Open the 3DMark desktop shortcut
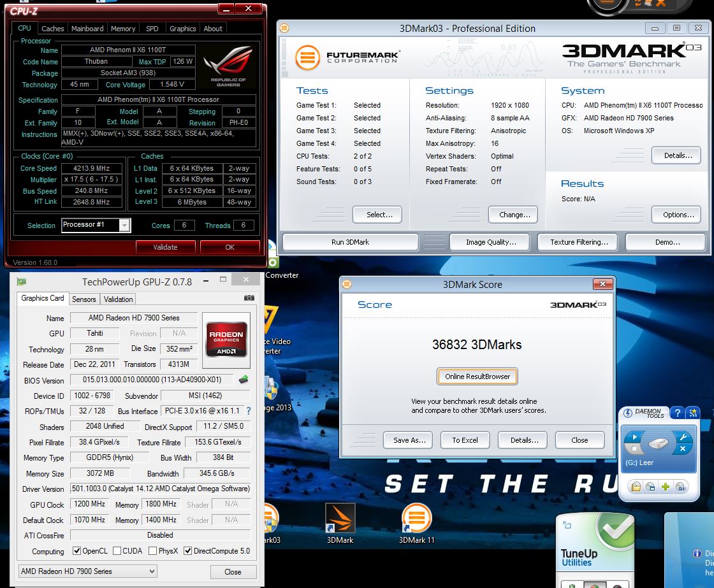714x588 pixels. click(340, 524)
